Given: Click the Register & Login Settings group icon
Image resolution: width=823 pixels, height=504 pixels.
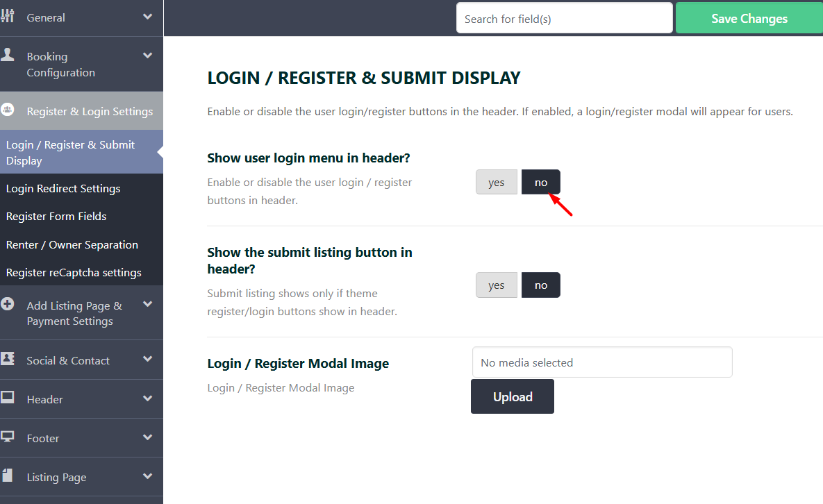Looking at the screenshot, I should coord(8,110).
